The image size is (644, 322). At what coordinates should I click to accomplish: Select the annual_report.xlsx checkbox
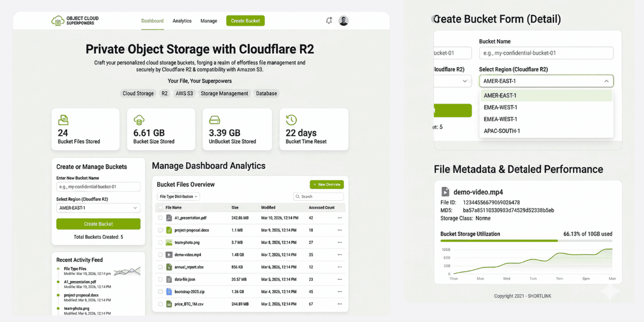pyautogui.click(x=160, y=267)
